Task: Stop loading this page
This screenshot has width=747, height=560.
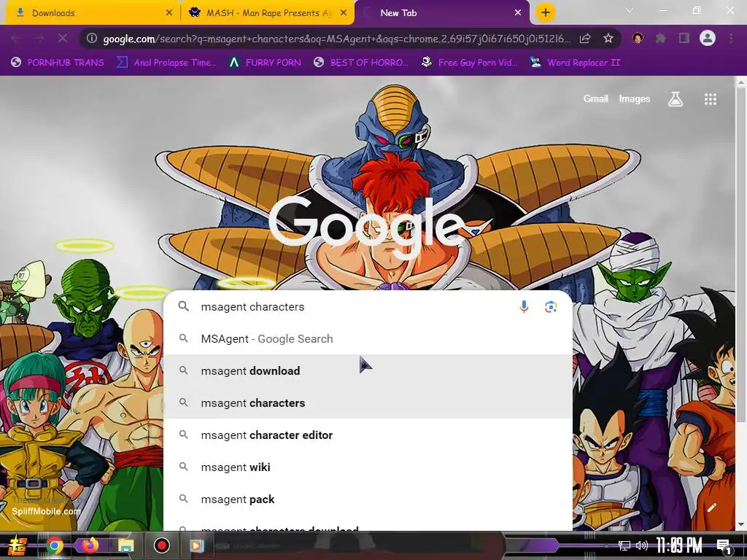Action: pos(63,39)
